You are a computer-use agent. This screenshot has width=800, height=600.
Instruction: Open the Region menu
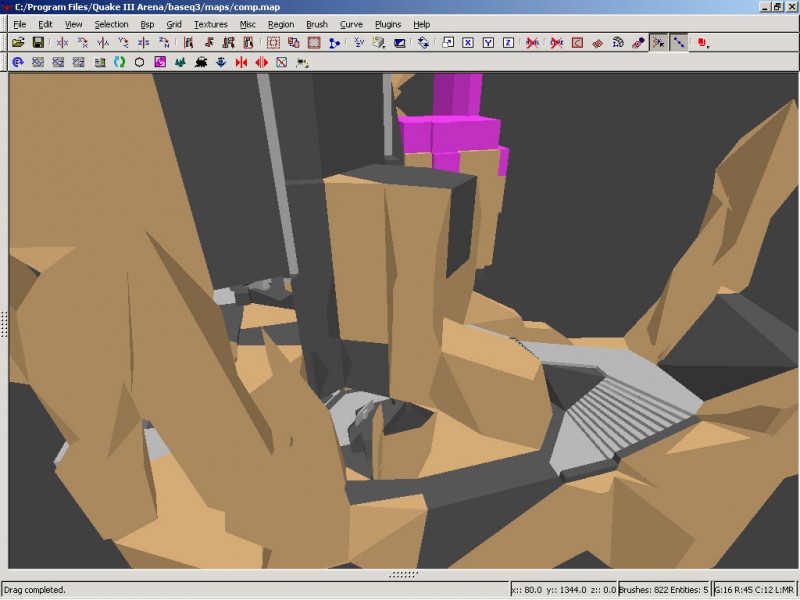(x=281, y=24)
